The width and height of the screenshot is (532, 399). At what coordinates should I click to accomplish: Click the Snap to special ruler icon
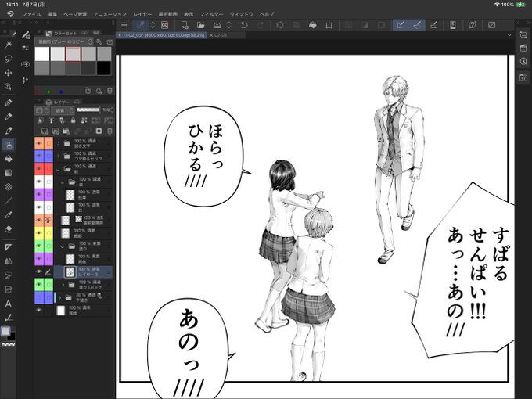417,25
